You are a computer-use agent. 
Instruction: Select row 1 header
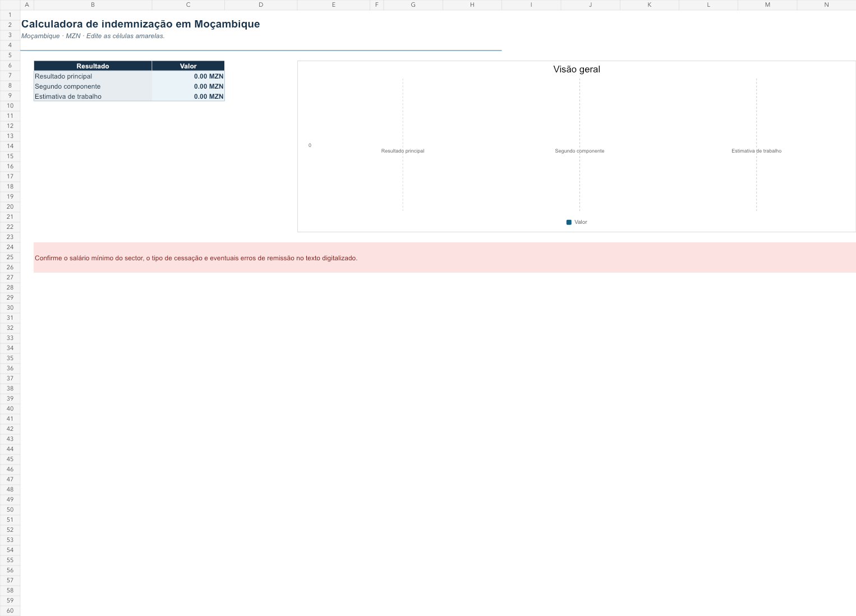[x=10, y=15]
